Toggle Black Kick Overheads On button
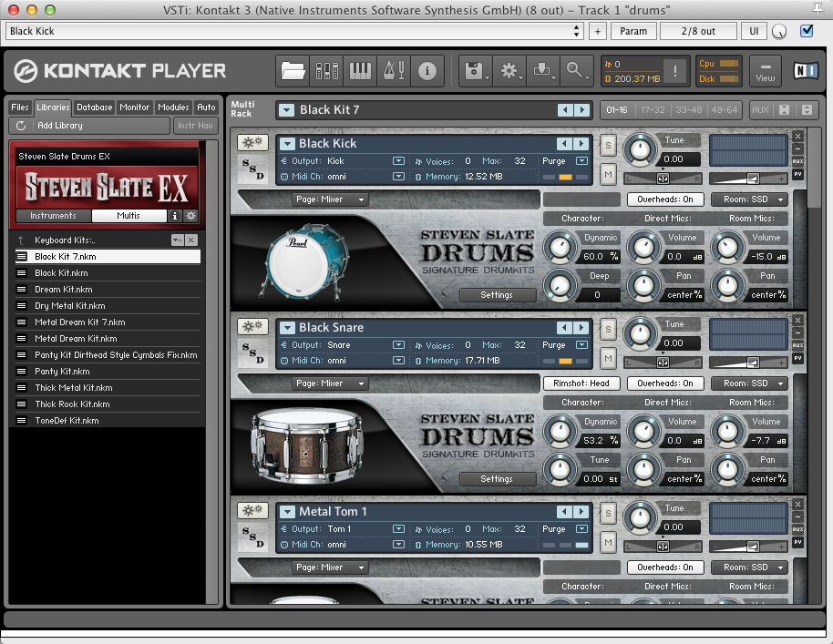The width and height of the screenshot is (833, 644). (665, 199)
